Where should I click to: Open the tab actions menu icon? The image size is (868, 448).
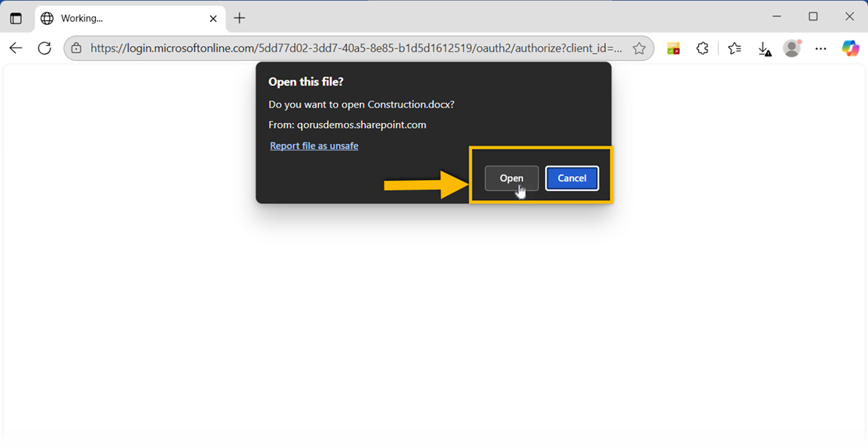(16, 18)
